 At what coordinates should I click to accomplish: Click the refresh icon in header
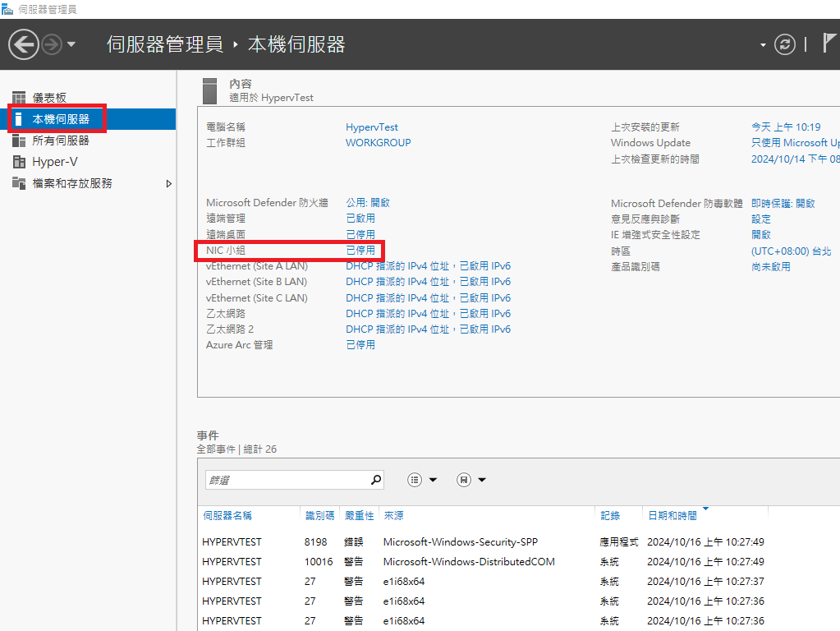point(785,44)
